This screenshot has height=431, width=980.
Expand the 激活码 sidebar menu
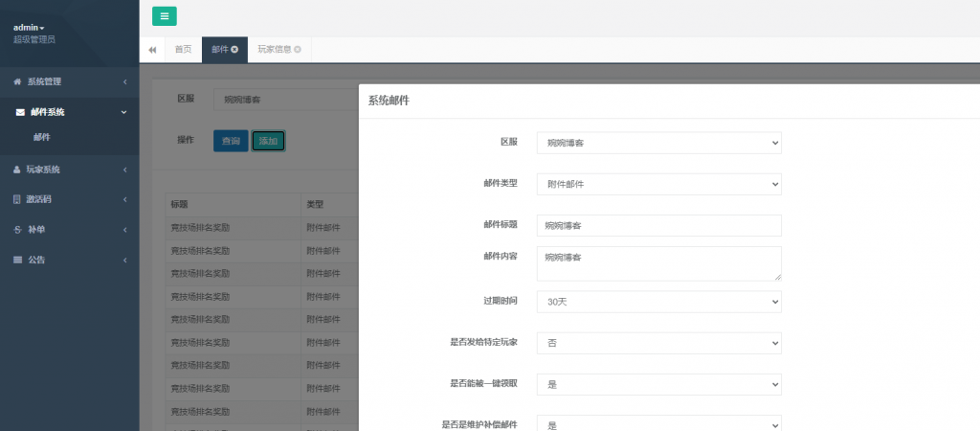(69, 199)
